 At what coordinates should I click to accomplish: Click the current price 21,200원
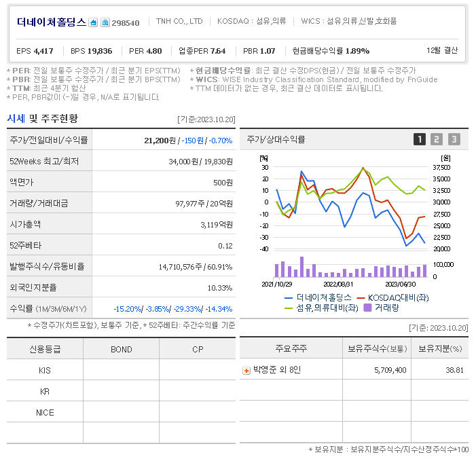(x=160, y=141)
